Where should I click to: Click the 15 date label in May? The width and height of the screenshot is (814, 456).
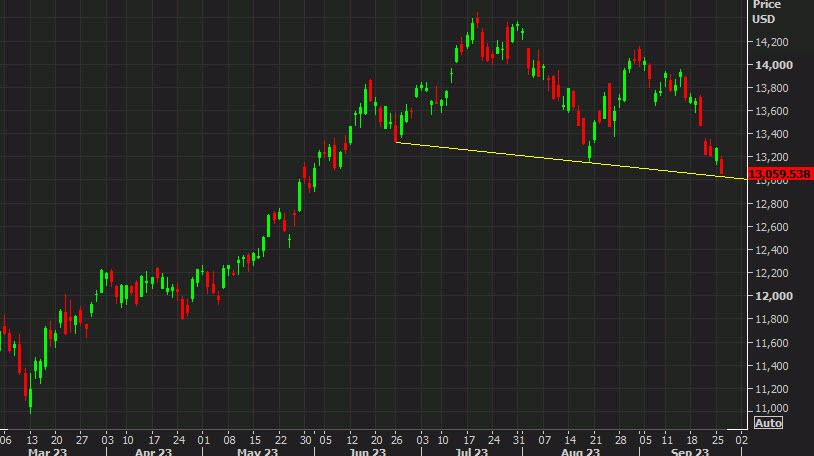[x=255, y=440]
